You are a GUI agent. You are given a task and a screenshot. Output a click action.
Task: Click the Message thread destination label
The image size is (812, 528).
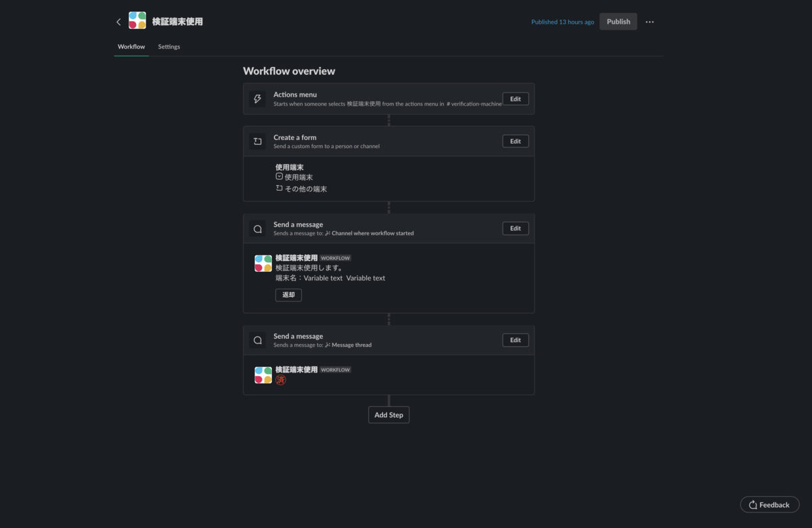[x=351, y=345]
